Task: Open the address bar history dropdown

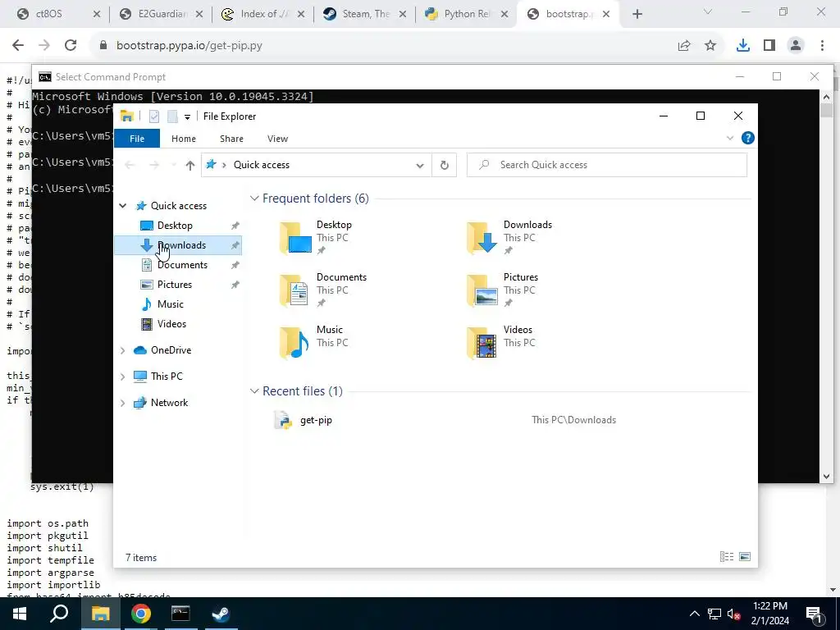Action: (x=420, y=166)
